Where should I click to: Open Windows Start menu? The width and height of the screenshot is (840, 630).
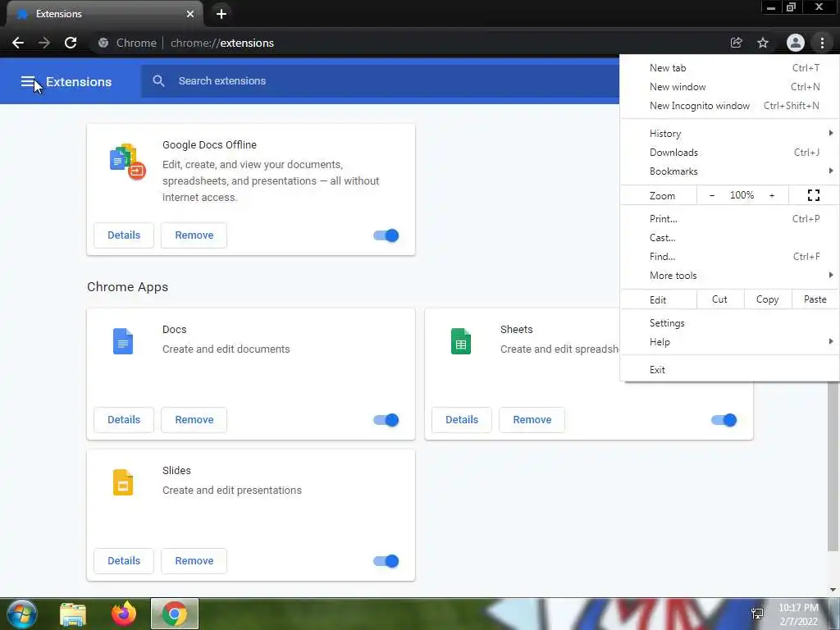tap(22, 614)
